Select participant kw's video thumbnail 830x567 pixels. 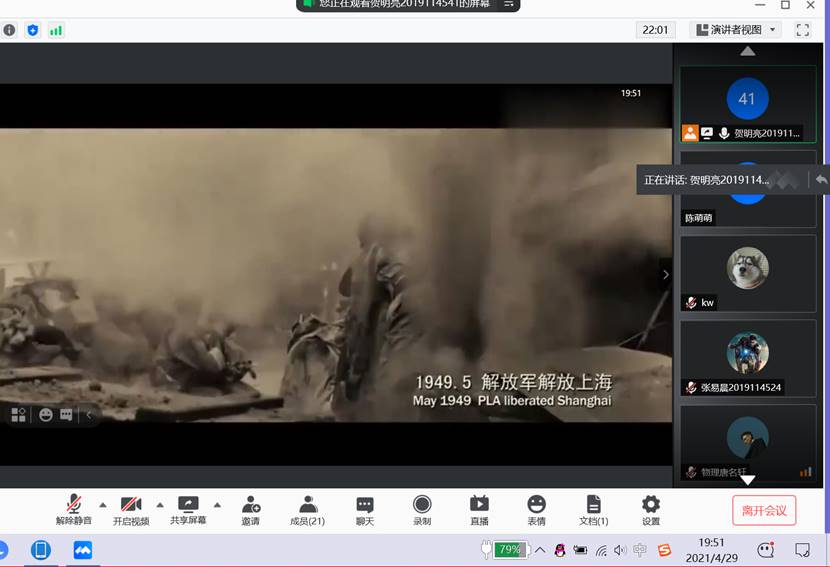pyautogui.click(x=747, y=268)
